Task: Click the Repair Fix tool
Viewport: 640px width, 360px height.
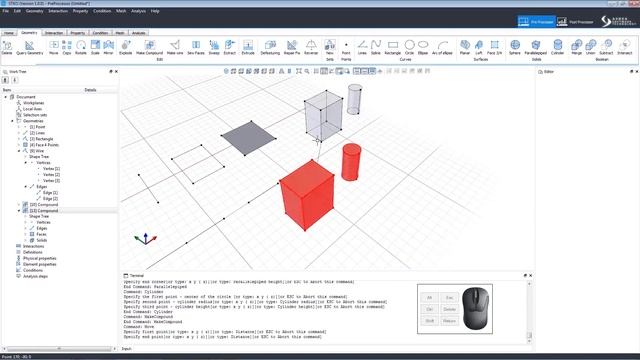Action: (292, 47)
